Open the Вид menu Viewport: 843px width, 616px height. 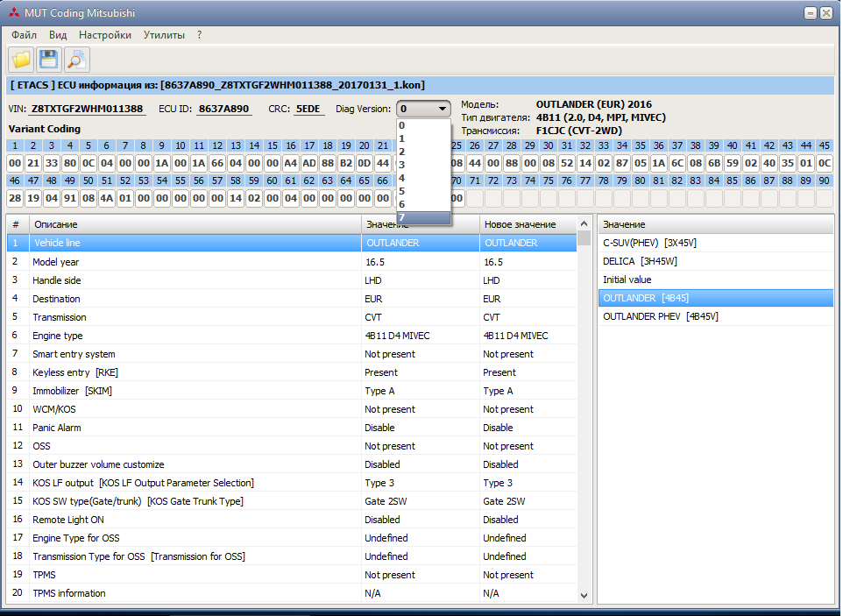[x=58, y=35]
